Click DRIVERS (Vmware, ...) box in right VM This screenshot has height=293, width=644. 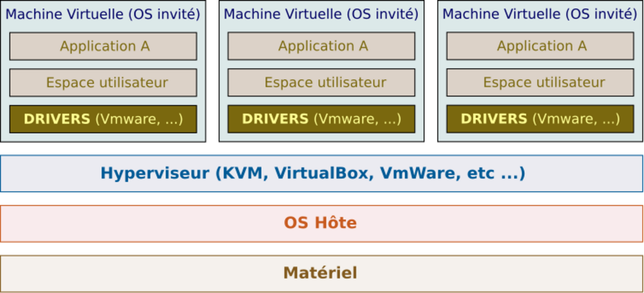point(540,119)
